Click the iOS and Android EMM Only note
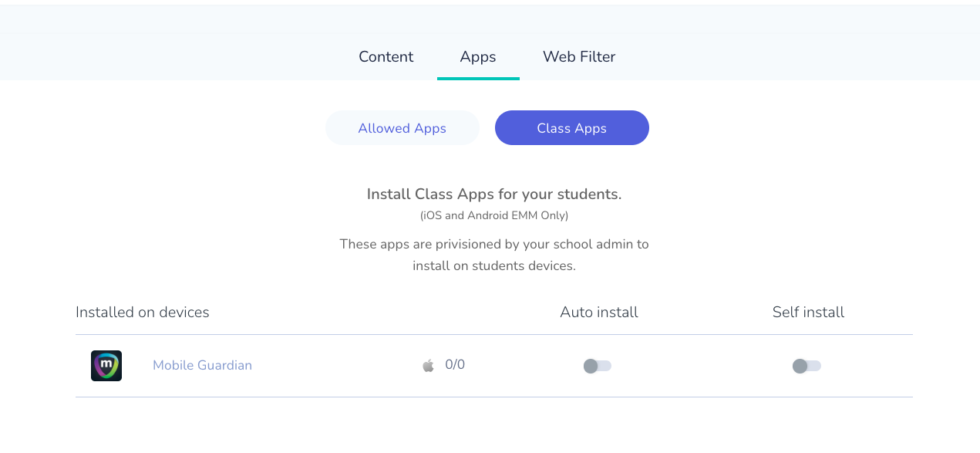 [494, 216]
